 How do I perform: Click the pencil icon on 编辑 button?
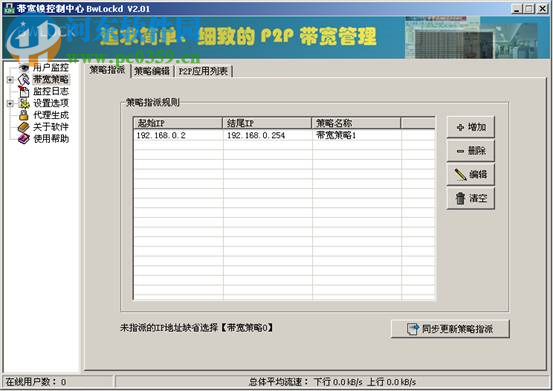coord(460,175)
